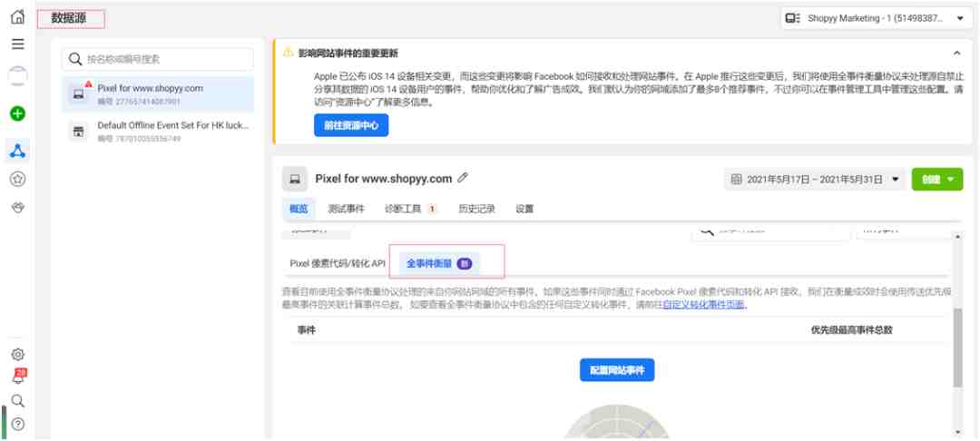The image size is (980, 441).
Task: Open the Shopyy Marketing account dropdown
Action: 877,18
